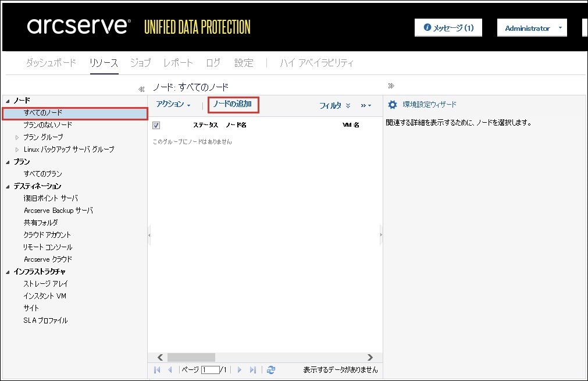Click the next page arrow icon
This screenshot has height=381, width=588.
239,370
